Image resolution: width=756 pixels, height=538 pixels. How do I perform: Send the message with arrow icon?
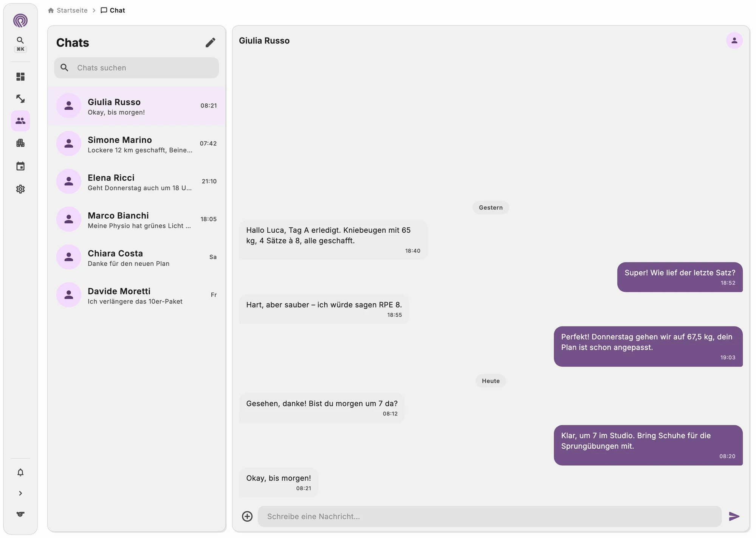click(x=734, y=516)
